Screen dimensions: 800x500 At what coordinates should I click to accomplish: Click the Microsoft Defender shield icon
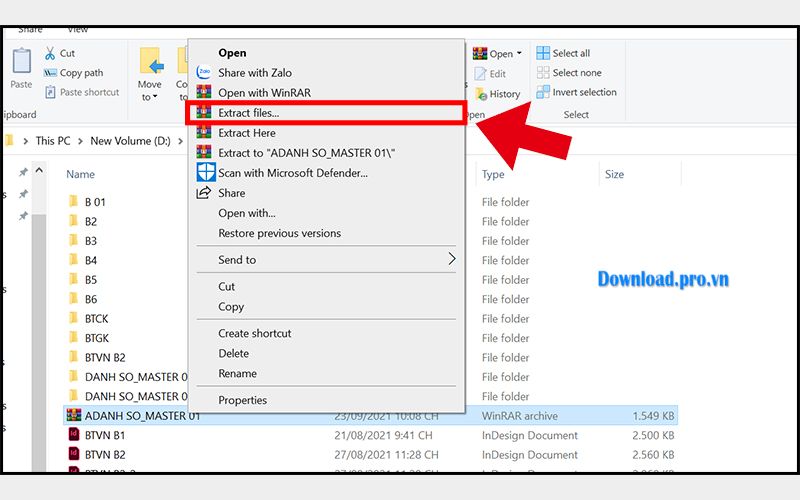[x=206, y=172]
